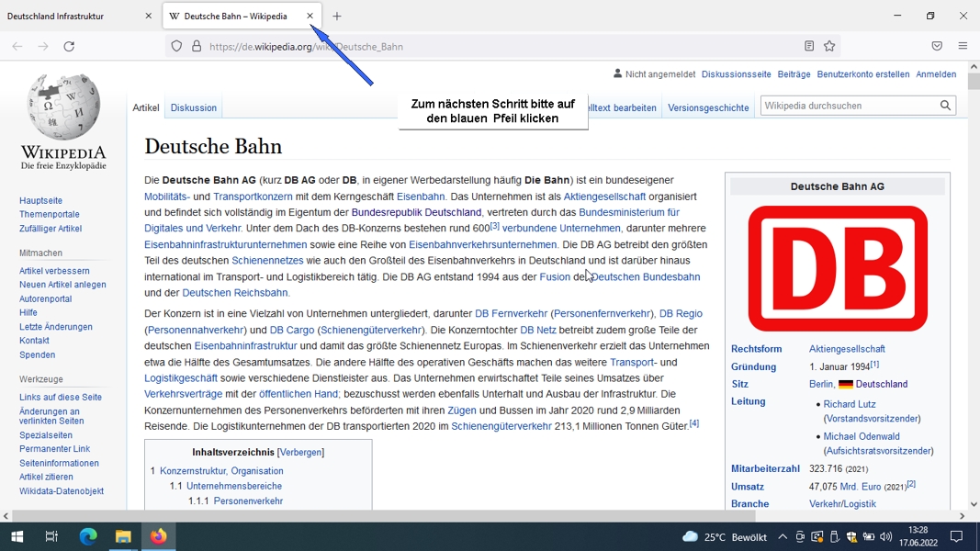Switch to Deutschland Infrastruktur tab
The height and width of the screenshot is (551, 980).
77,17
